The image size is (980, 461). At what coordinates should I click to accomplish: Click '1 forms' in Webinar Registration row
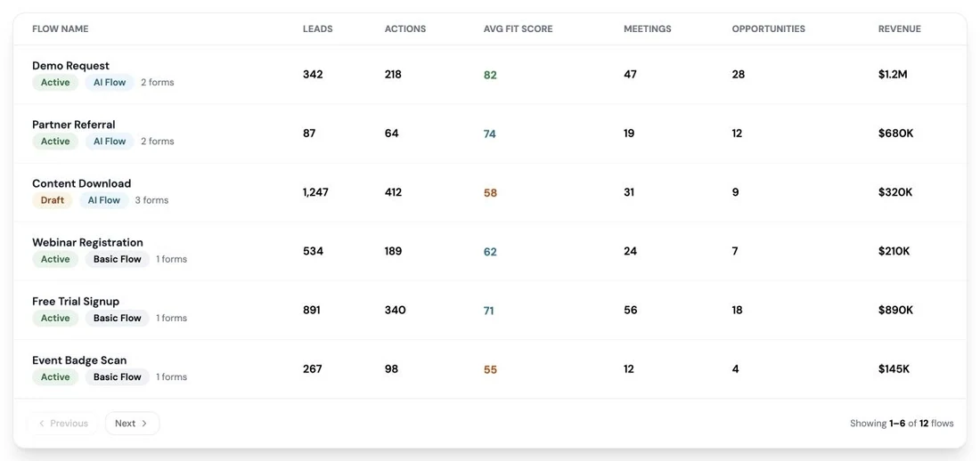pyautogui.click(x=171, y=259)
